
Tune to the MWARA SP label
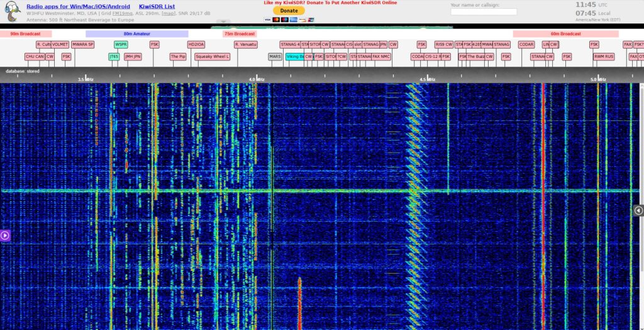[x=82, y=45]
